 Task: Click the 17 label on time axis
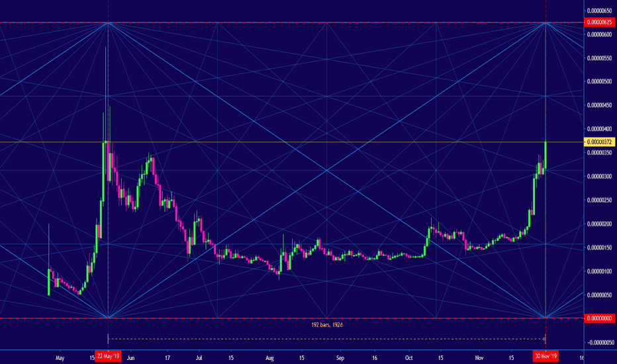pos(167,358)
